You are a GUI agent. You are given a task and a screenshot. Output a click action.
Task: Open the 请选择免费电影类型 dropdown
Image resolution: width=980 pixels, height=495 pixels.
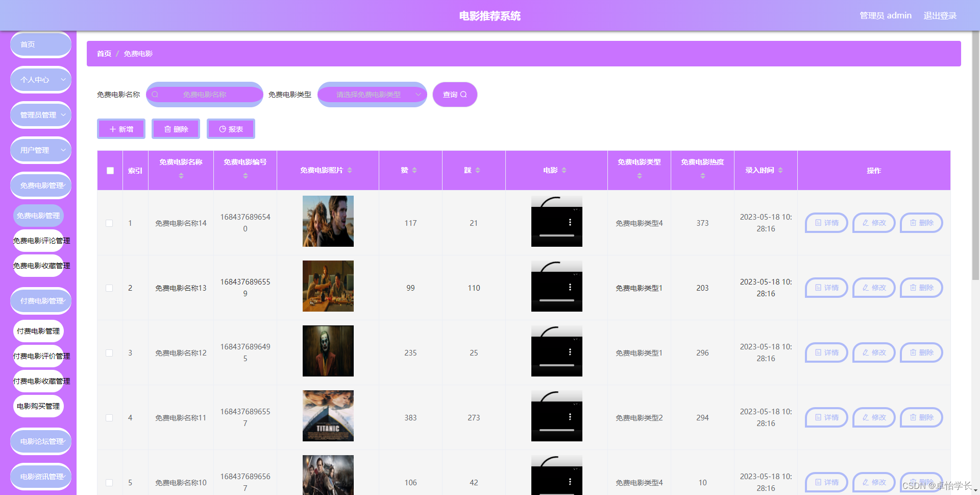pyautogui.click(x=372, y=95)
